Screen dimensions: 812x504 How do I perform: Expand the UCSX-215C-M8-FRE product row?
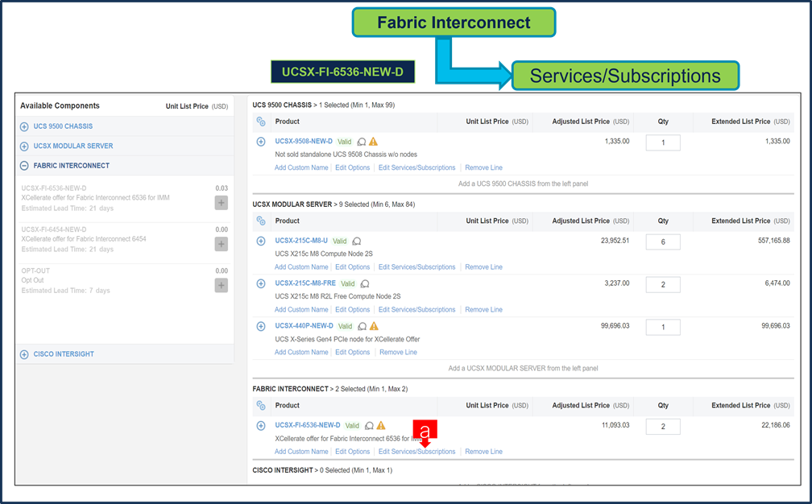pyautogui.click(x=261, y=283)
